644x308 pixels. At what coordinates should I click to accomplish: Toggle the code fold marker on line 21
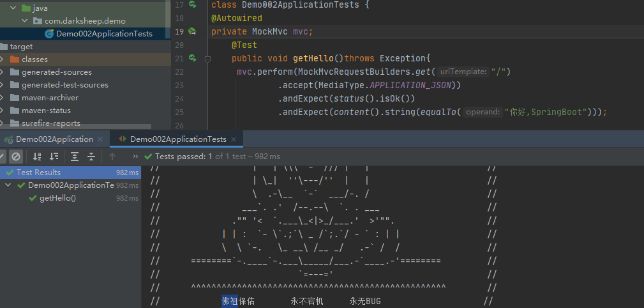click(x=207, y=59)
